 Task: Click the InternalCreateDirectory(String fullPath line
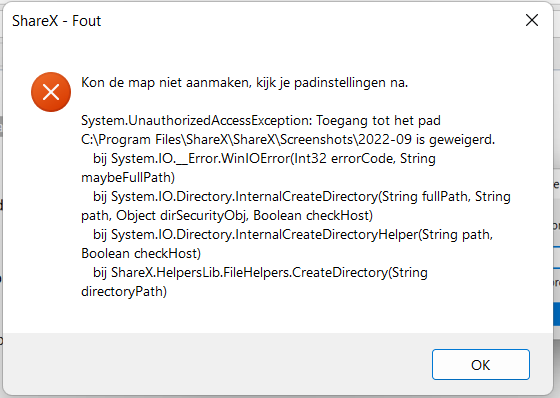pos(302,197)
